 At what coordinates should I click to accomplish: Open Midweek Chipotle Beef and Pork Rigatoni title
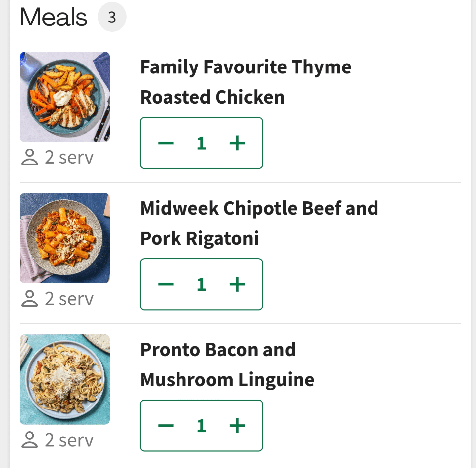click(x=259, y=223)
